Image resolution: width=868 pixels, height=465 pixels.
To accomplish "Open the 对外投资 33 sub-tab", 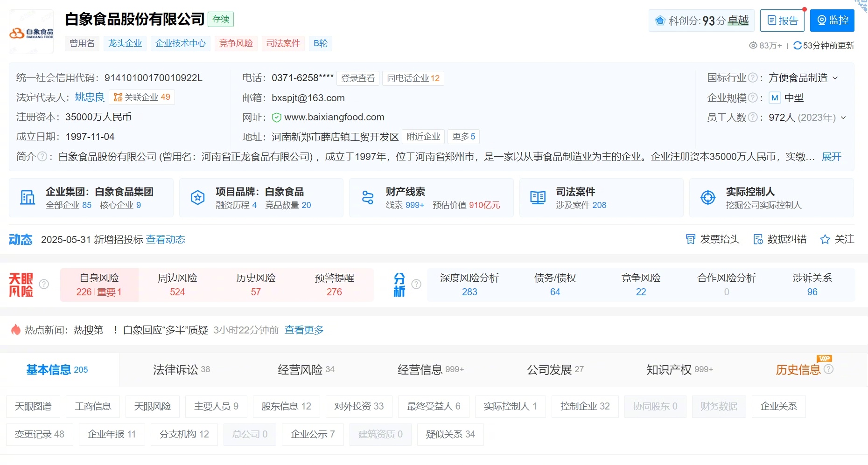I will coord(359,406).
